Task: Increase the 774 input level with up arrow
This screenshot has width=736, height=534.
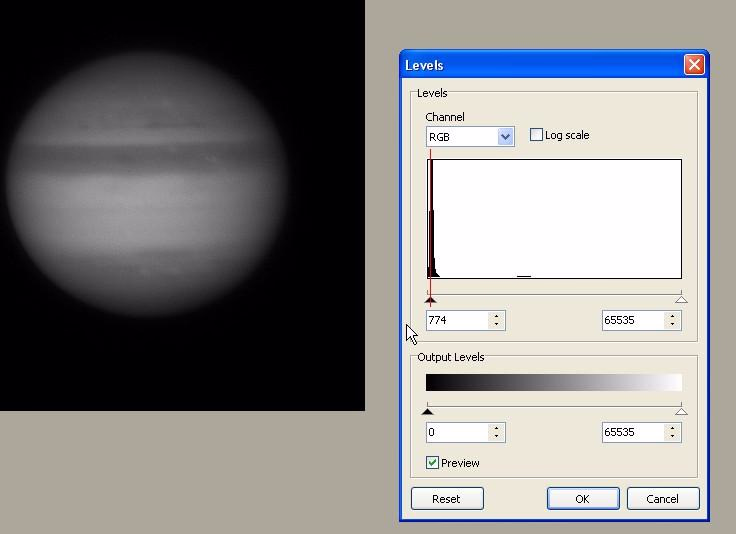Action: click(496, 316)
